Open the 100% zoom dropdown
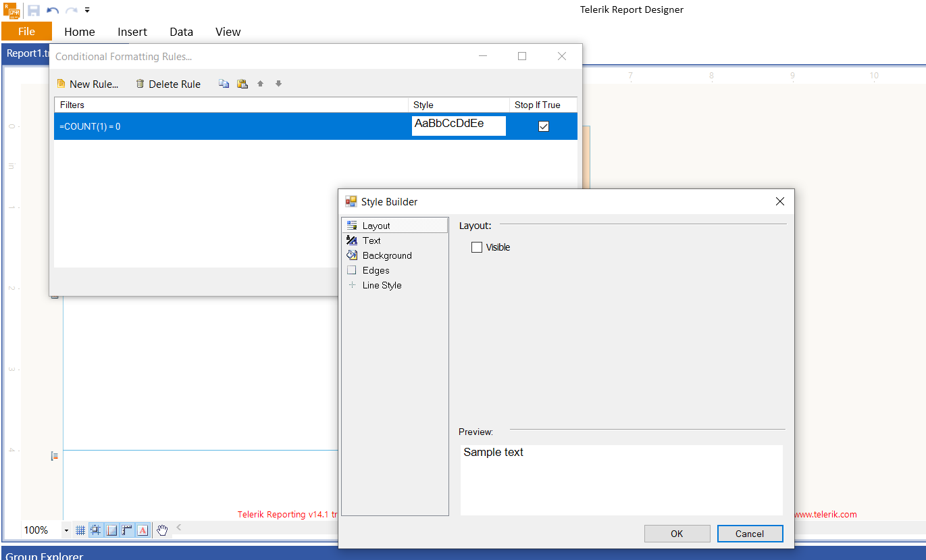The height and width of the screenshot is (560, 926). pos(66,531)
